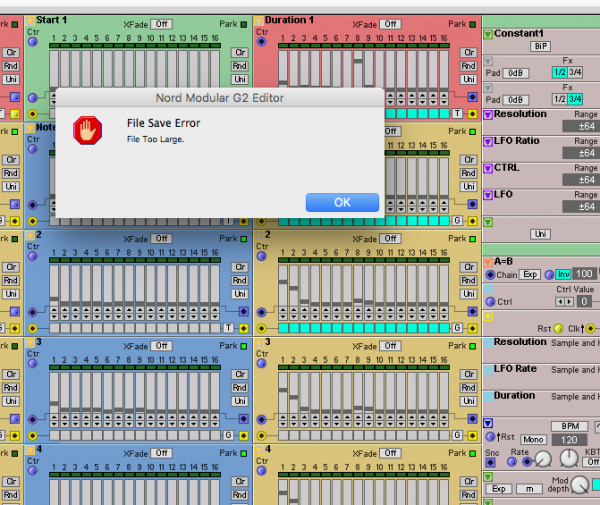This screenshot has width=600, height=505.
Task: Click the T button in blue sequencer module 2
Action: pos(228,328)
